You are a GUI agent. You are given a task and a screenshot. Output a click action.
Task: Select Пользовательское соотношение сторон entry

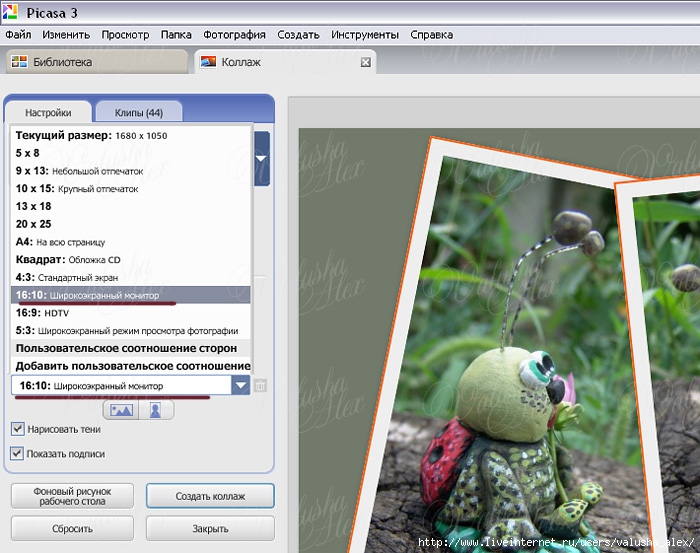130,348
